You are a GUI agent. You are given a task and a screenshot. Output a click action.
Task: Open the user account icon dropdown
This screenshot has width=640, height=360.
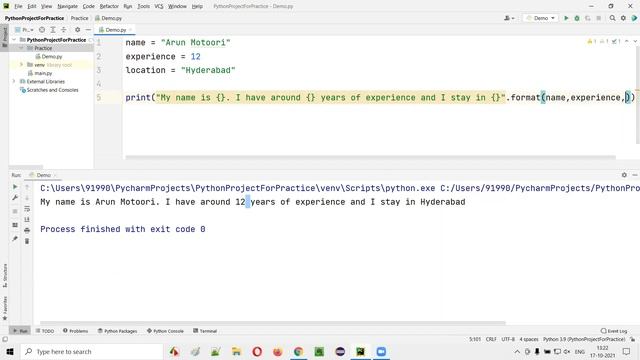coord(509,18)
